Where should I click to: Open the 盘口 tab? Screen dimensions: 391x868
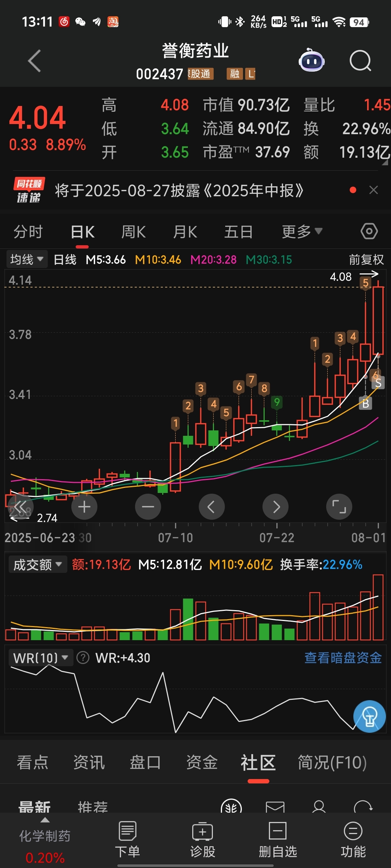(x=145, y=762)
